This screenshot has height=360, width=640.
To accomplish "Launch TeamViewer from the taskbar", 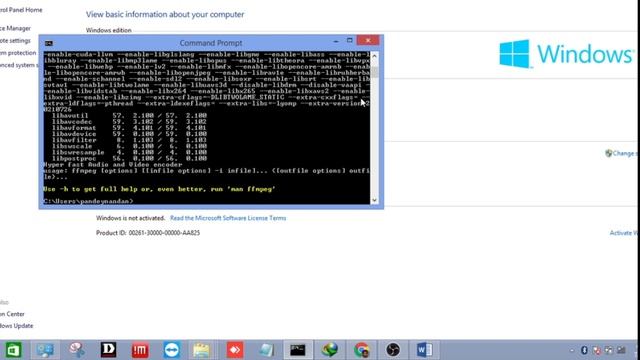I will 171,350.
